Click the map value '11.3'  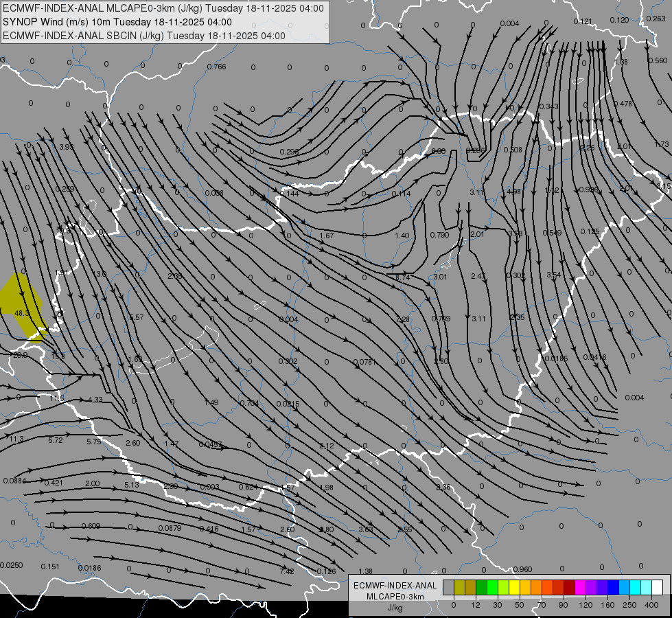[16, 439]
